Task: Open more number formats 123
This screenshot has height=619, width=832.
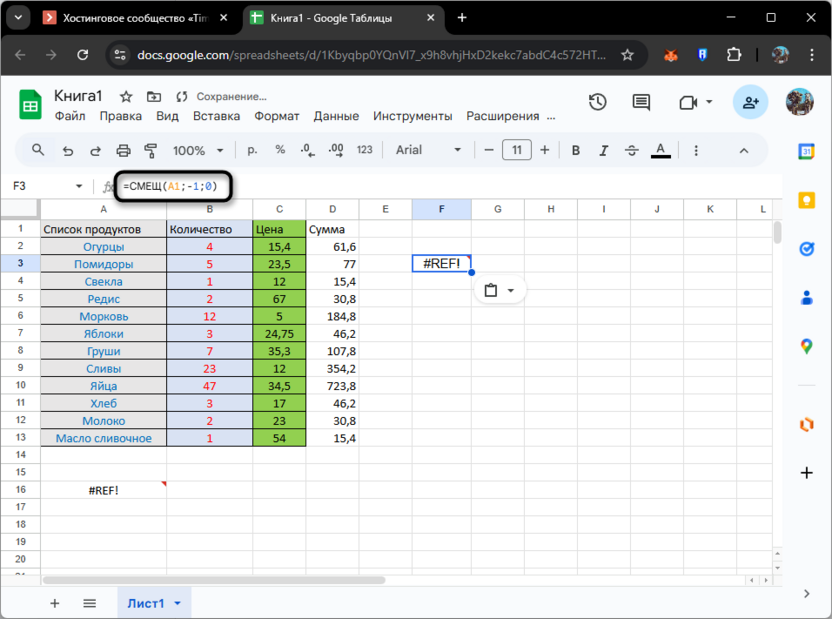Action: (x=365, y=150)
